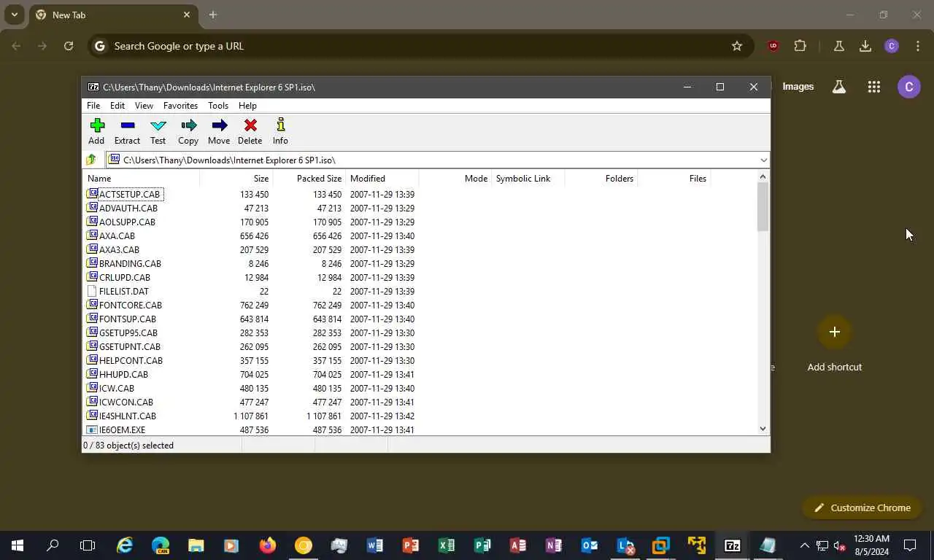Viewport: 934px width, 560px height.
Task: Click the scroll down arrow of file list
Action: click(x=763, y=429)
